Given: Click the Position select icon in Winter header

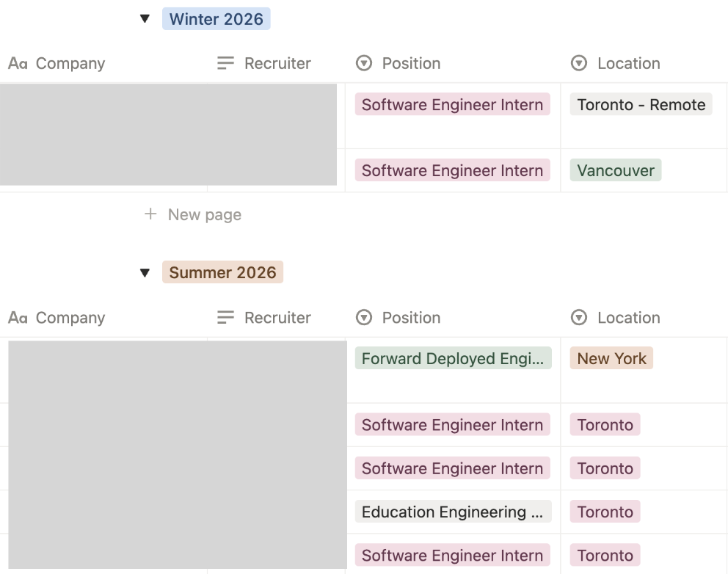Looking at the screenshot, I should tap(364, 63).
